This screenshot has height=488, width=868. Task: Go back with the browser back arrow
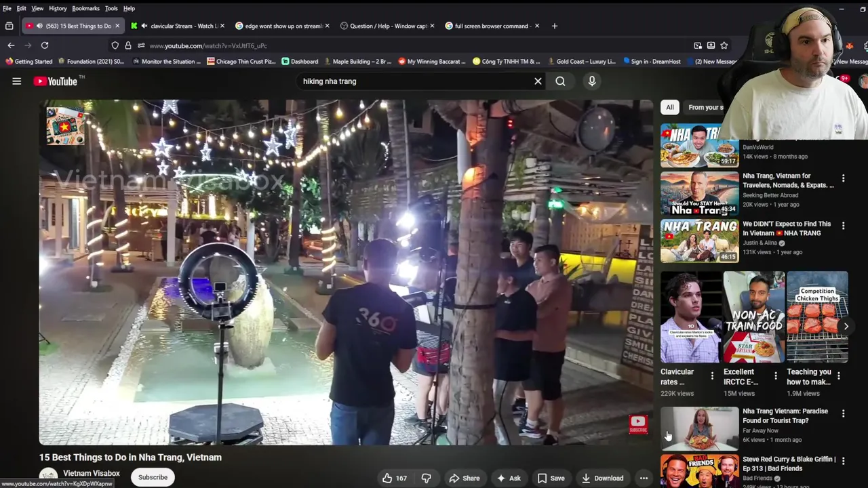pyautogui.click(x=11, y=45)
